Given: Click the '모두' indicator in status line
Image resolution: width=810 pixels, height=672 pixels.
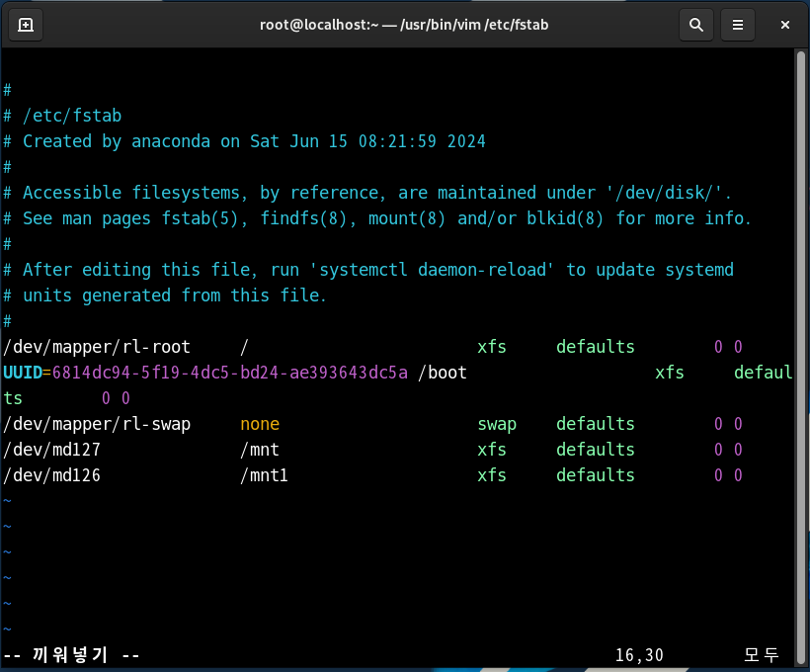Looking at the screenshot, I should (761, 655).
